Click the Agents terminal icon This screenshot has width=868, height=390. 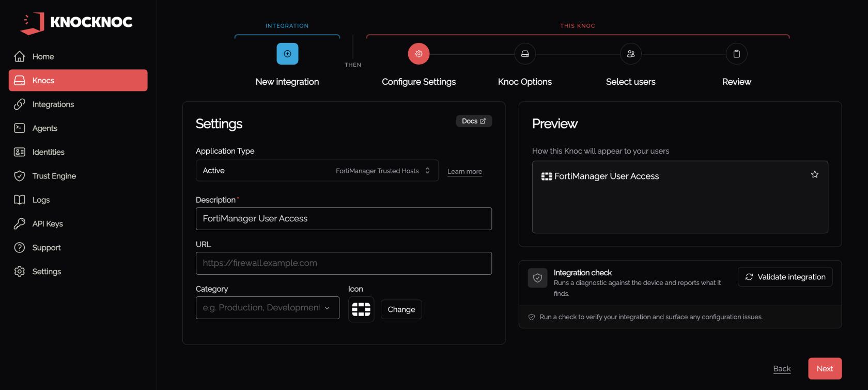pyautogui.click(x=20, y=128)
